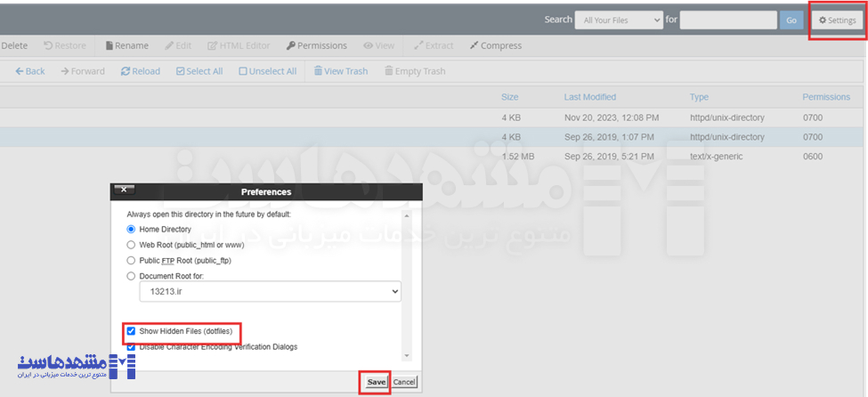Cancel the Preferences dialog
868x397 pixels.
click(x=404, y=382)
